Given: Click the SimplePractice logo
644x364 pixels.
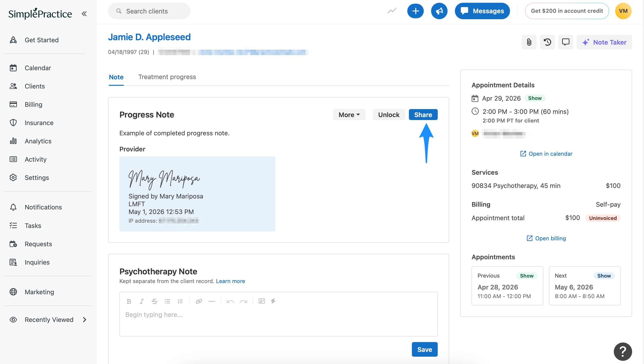Looking at the screenshot, I should click(x=40, y=13).
